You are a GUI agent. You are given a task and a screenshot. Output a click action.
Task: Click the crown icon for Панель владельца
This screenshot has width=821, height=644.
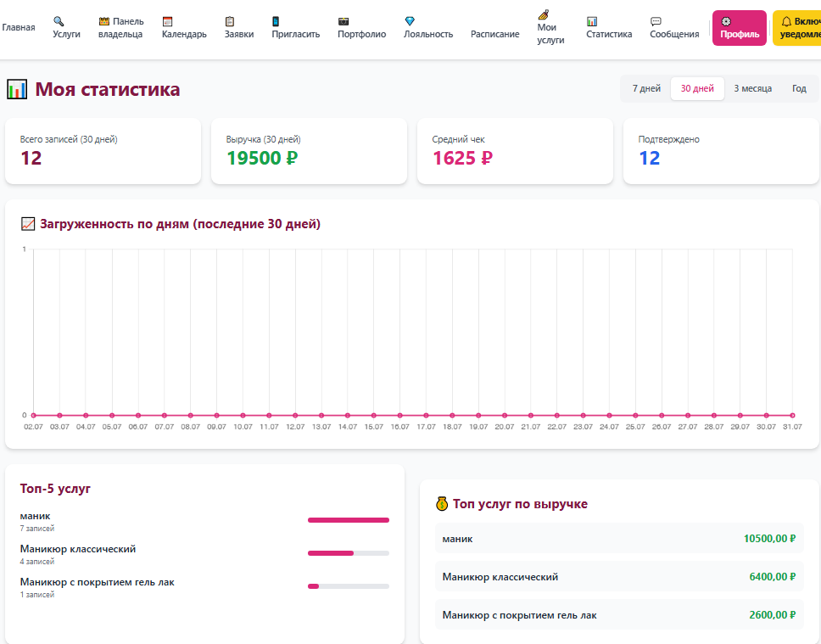pyautogui.click(x=104, y=21)
